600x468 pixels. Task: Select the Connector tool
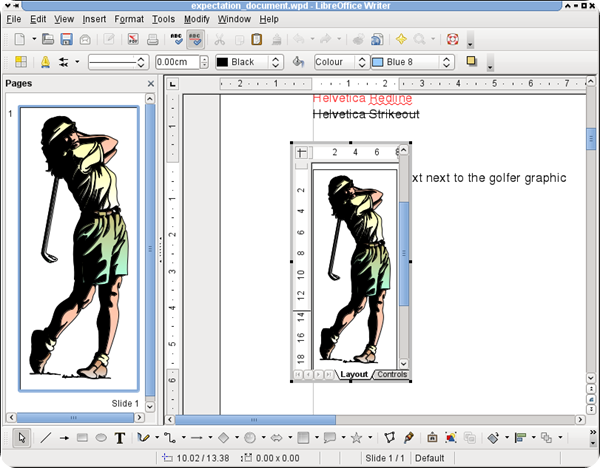click(170, 438)
